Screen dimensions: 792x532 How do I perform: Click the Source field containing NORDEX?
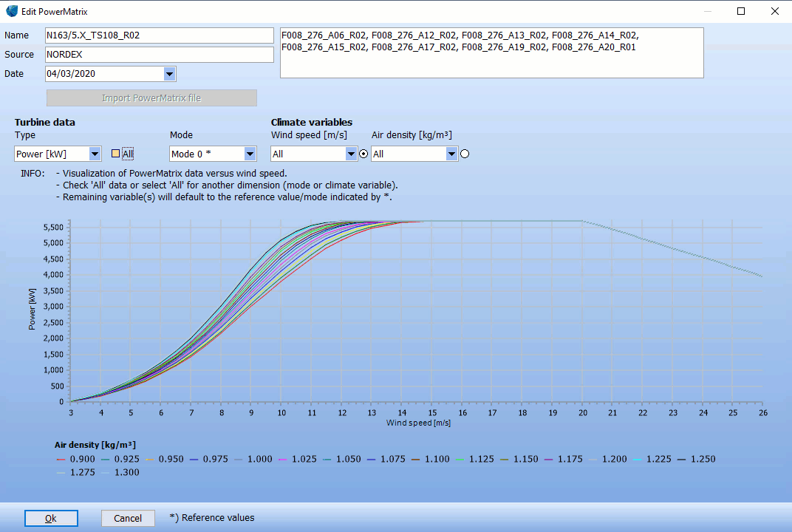(x=159, y=55)
